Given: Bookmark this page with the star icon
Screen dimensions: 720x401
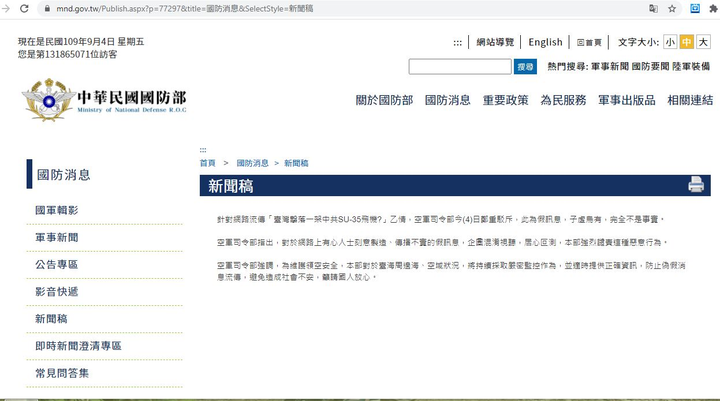Looking at the screenshot, I should click(x=673, y=8).
